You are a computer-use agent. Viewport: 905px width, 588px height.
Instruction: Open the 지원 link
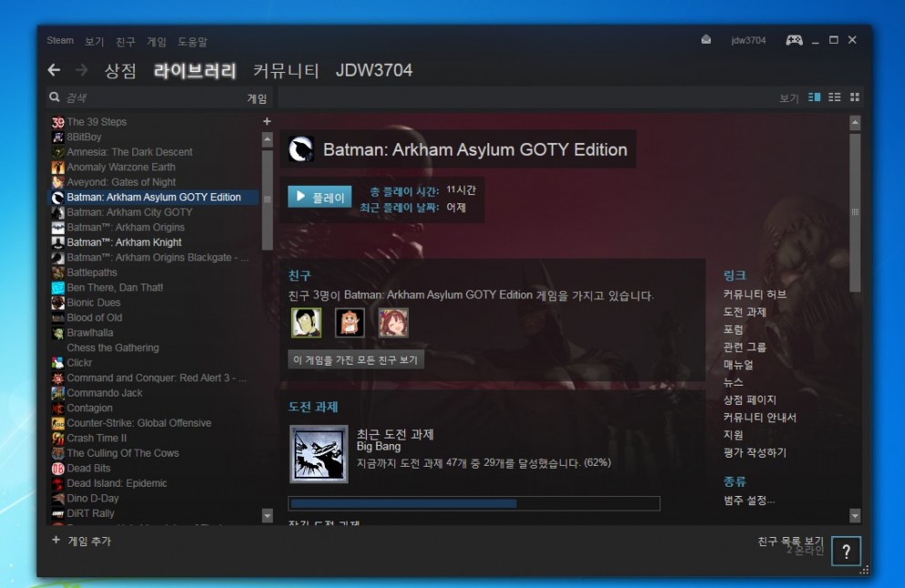733,435
